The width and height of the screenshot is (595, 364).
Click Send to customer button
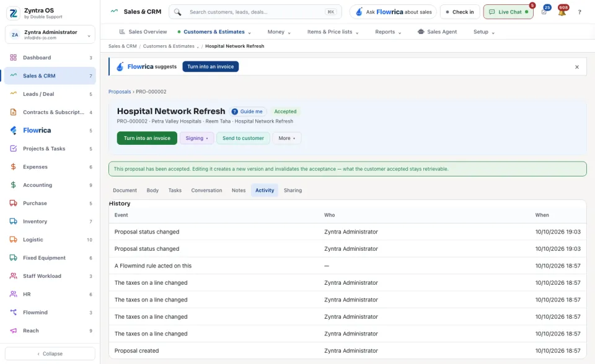click(243, 138)
